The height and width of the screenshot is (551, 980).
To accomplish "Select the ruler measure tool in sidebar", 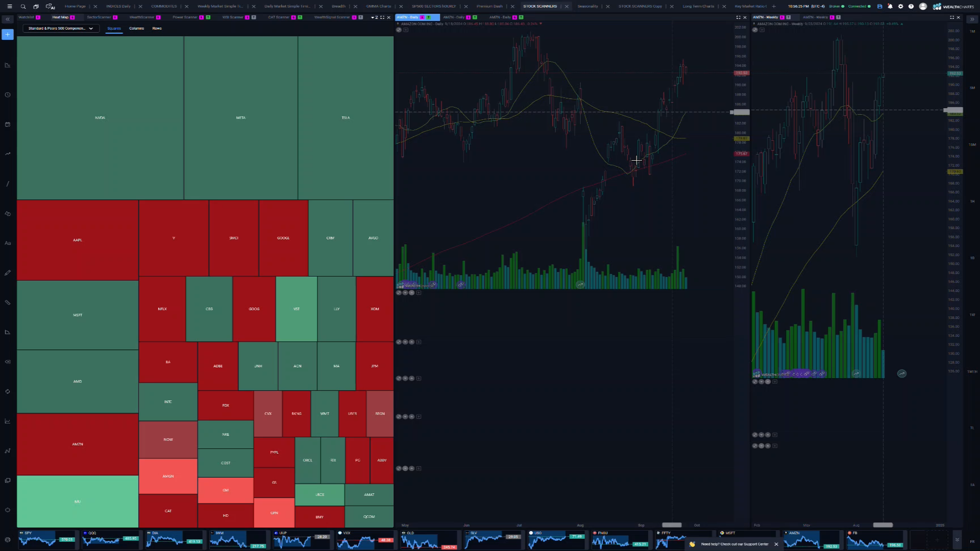I will click(8, 303).
